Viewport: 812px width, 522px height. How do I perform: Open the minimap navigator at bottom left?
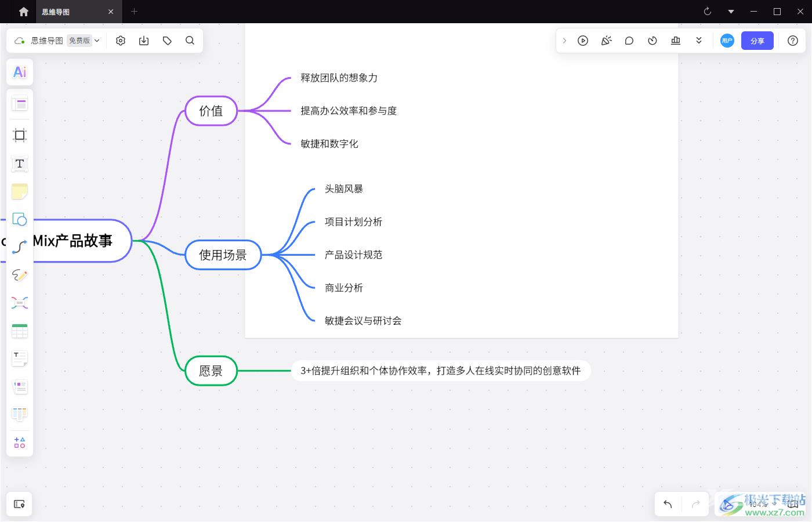(x=19, y=504)
